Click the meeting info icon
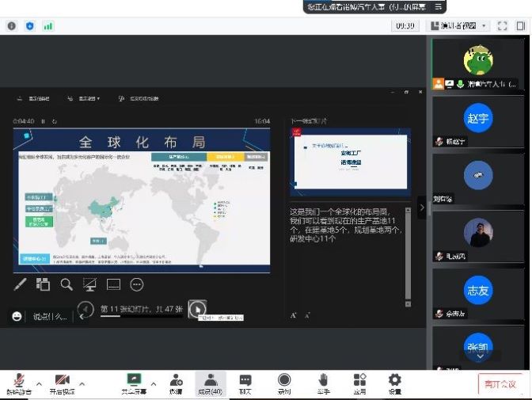The height and width of the screenshot is (400, 532). [11, 25]
